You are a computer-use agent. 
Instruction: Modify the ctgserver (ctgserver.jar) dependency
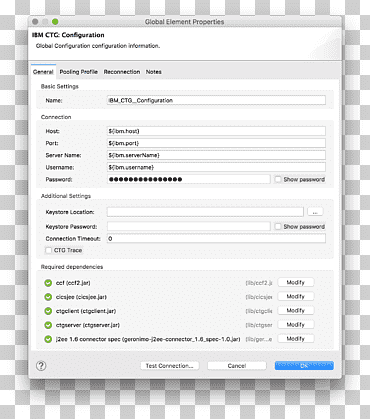click(296, 325)
